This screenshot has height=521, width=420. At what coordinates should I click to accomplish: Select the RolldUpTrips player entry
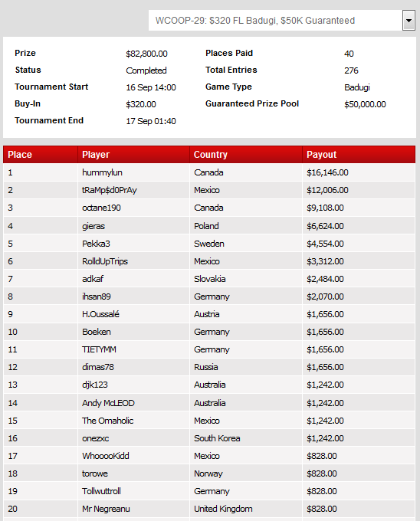[105, 261]
